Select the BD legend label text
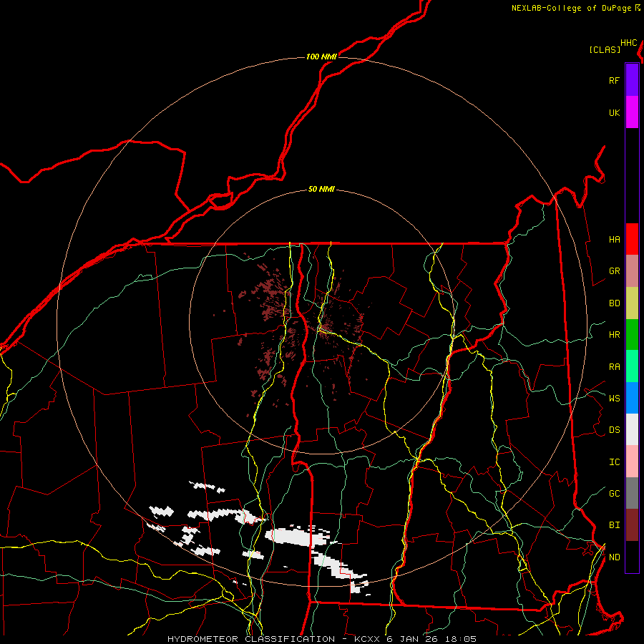The height and width of the screenshot is (644, 644). tap(614, 303)
